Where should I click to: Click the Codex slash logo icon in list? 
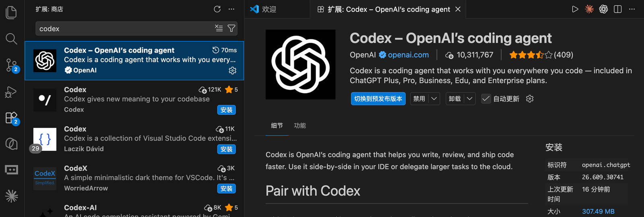45,100
